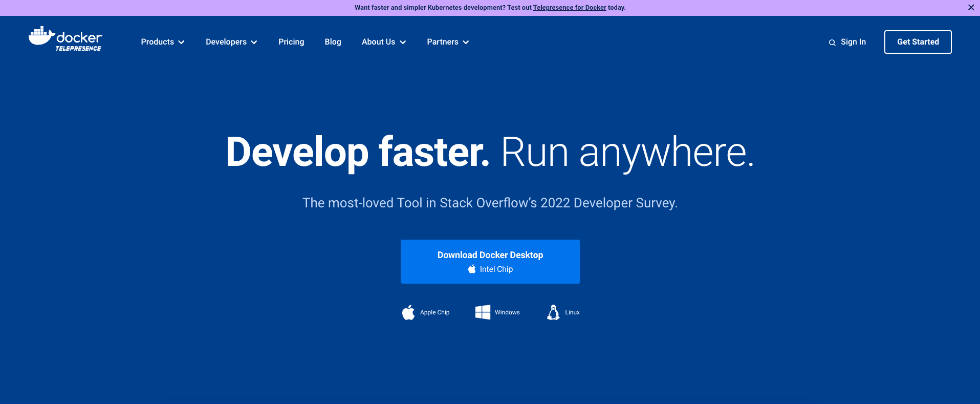The image size is (980, 404).
Task: Choose the Linux download text
Action: tap(572, 312)
